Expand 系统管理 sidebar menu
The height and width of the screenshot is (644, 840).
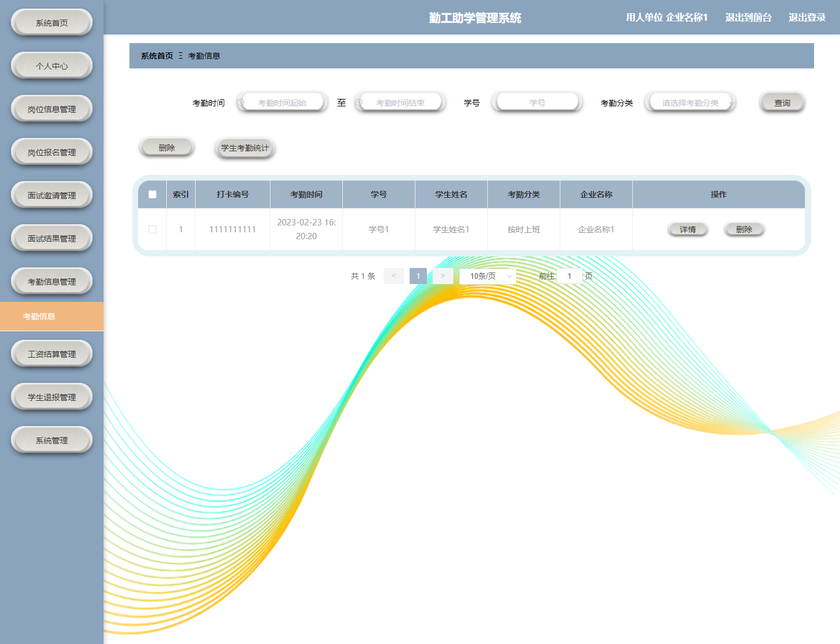[x=52, y=440]
